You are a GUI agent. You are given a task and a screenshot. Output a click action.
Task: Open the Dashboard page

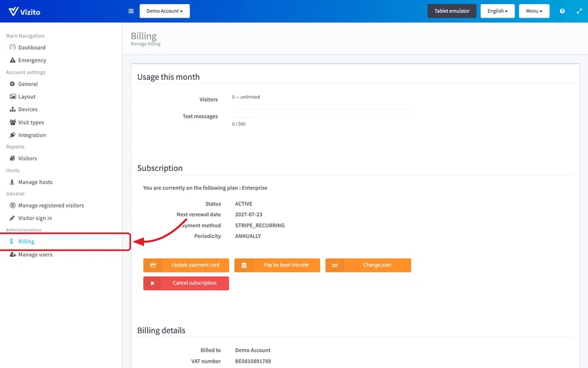tap(27, 48)
